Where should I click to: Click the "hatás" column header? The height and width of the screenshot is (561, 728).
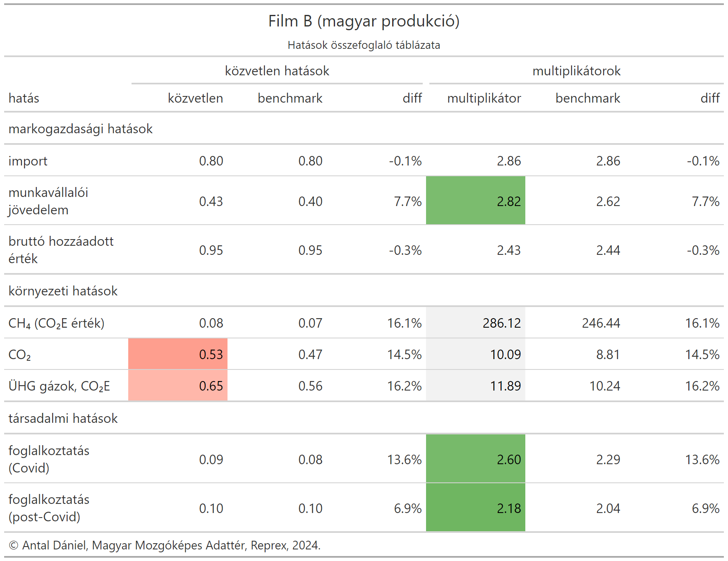coord(24,98)
